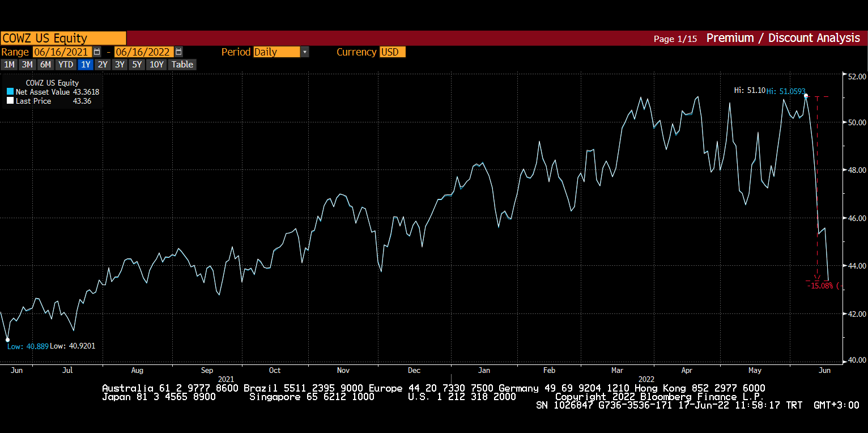
Task: Select the highlighted 1Y range tab
Action: point(86,65)
